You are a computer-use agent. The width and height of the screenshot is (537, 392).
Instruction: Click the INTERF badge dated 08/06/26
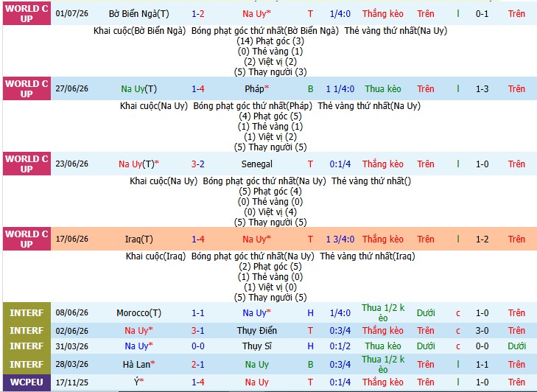pyautogui.click(x=27, y=313)
